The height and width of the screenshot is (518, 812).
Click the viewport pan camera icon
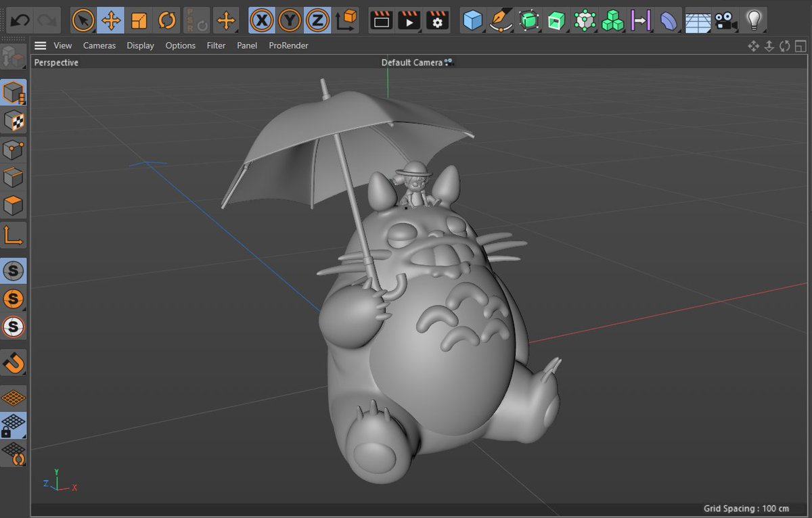point(753,46)
